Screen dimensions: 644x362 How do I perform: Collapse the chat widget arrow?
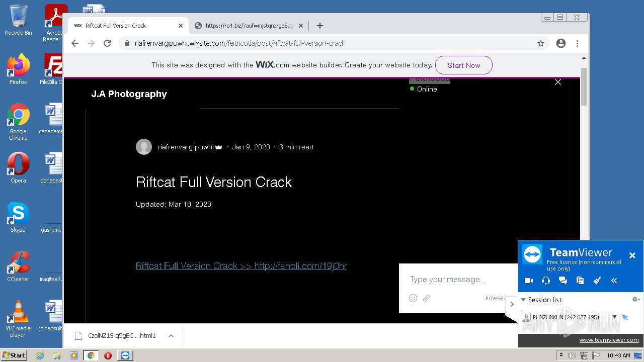pos(512,304)
